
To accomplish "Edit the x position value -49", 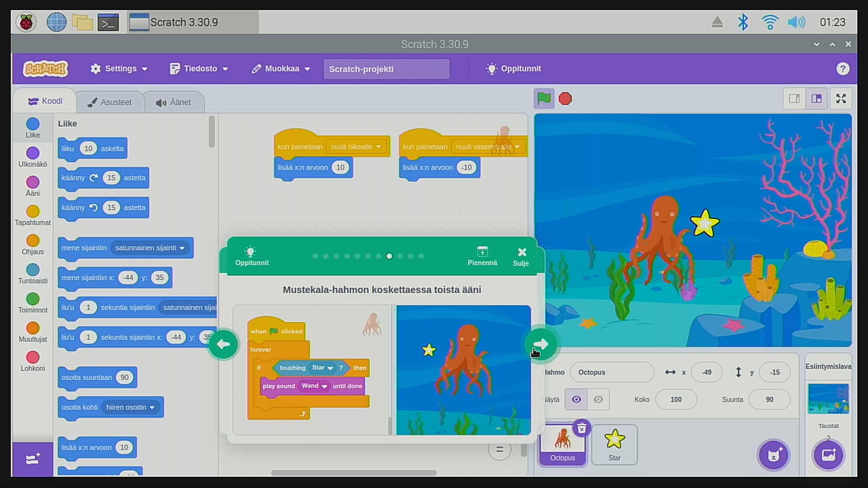I will click(707, 372).
